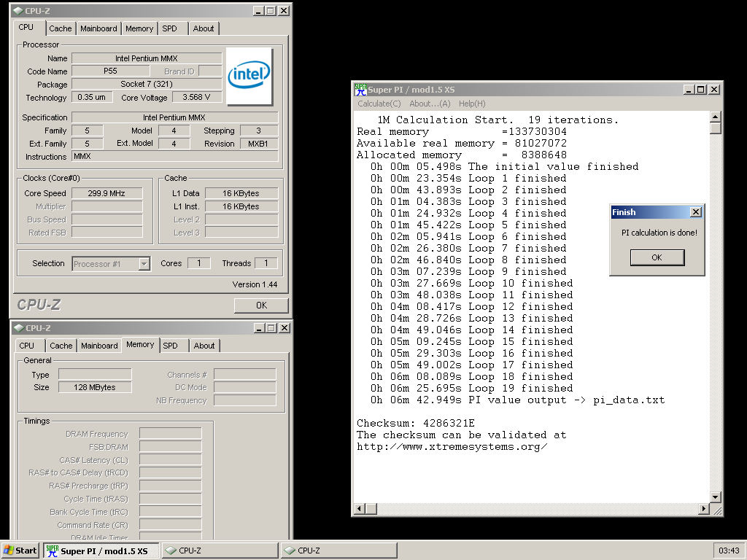Click the Loop 19 finished line
This screenshot has width=747, height=560.
[472, 388]
